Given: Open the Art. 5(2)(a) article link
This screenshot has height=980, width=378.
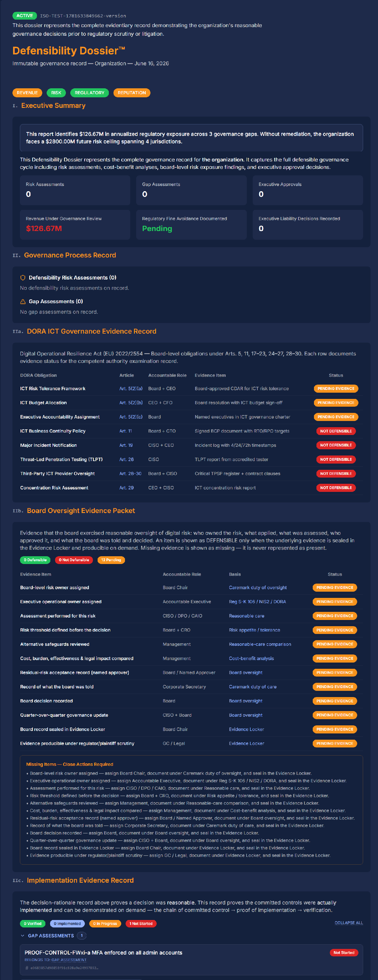Looking at the screenshot, I should pos(131,388).
